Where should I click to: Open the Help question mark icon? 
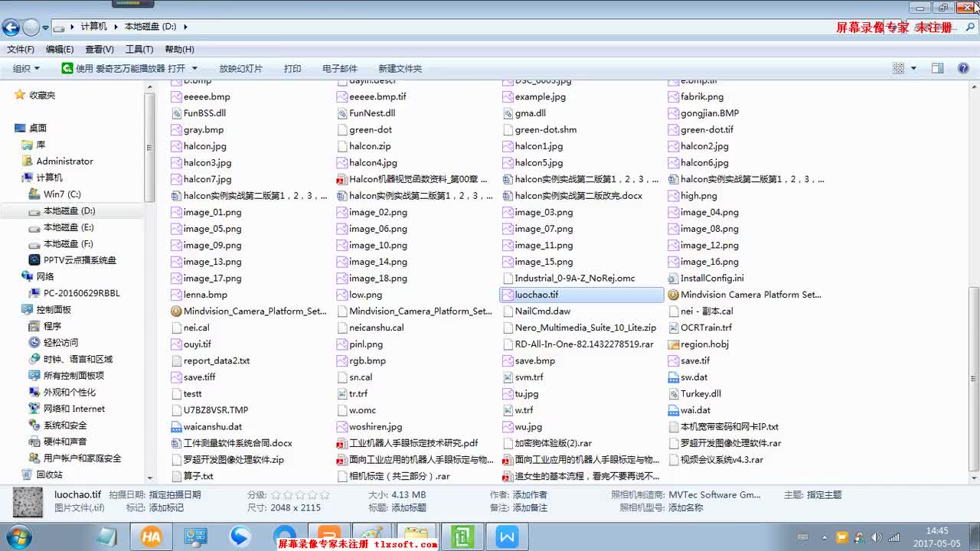(963, 68)
